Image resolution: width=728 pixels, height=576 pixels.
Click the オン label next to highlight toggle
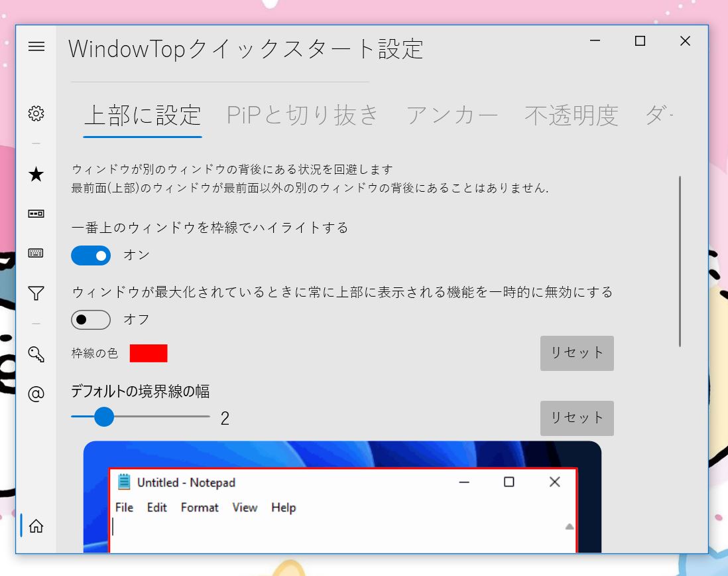[137, 255]
